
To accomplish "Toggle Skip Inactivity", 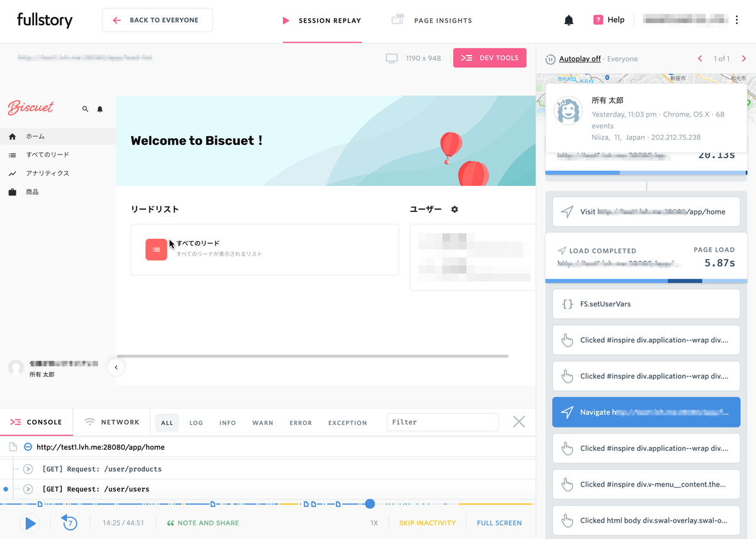I will coord(427,523).
